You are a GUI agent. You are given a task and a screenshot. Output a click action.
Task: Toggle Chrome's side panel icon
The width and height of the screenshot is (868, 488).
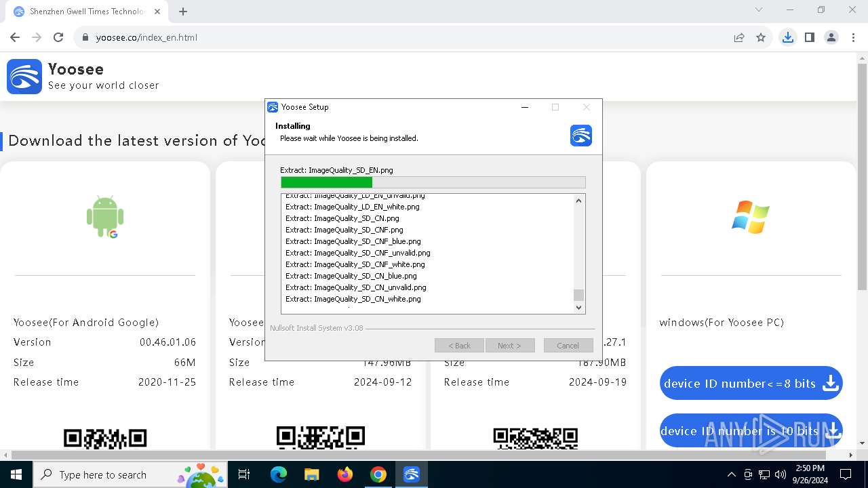pyautogui.click(x=809, y=37)
